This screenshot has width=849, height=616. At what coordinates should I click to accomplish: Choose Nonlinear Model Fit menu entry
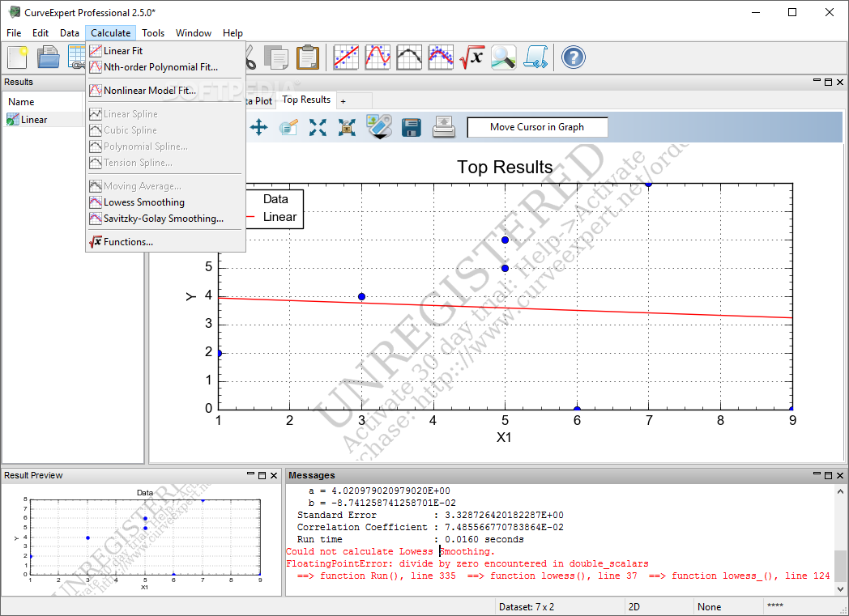[165, 91]
